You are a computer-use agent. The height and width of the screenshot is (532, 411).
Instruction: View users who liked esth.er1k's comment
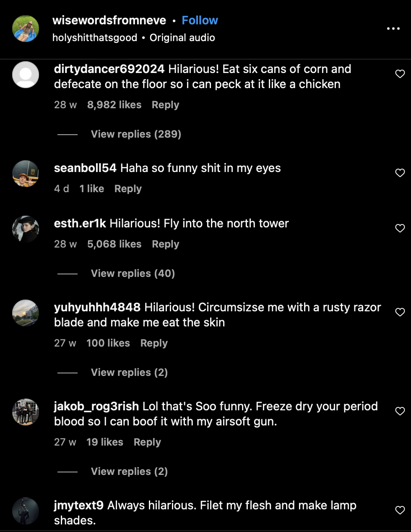(x=114, y=244)
